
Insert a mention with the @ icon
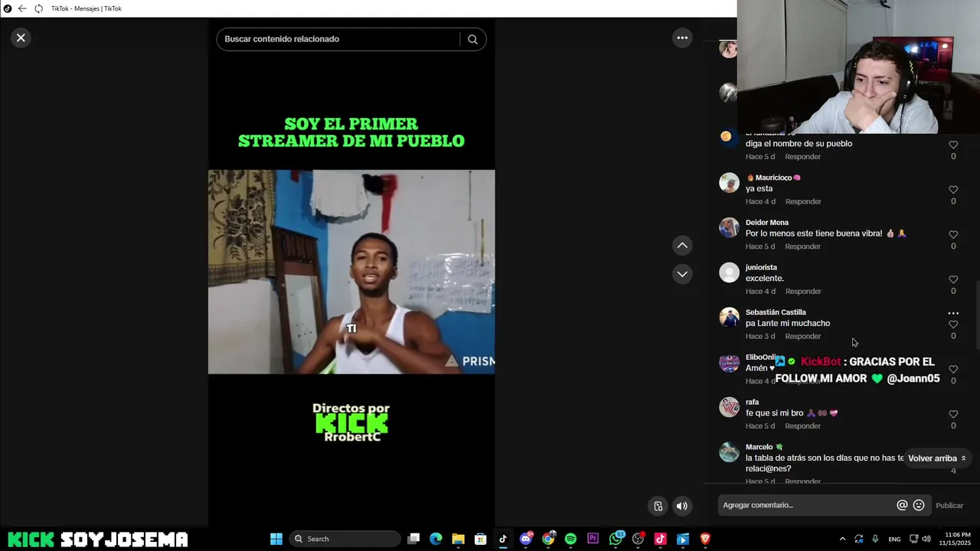(902, 505)
